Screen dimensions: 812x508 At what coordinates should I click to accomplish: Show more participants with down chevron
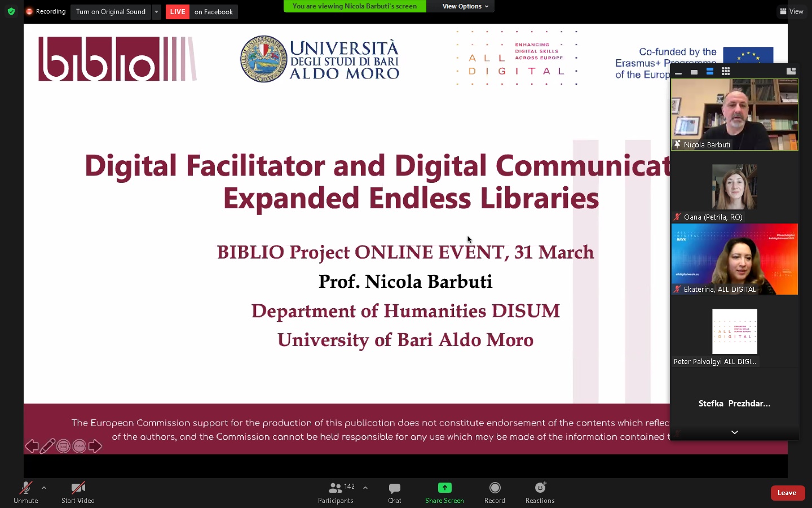(x=734, y=432)
